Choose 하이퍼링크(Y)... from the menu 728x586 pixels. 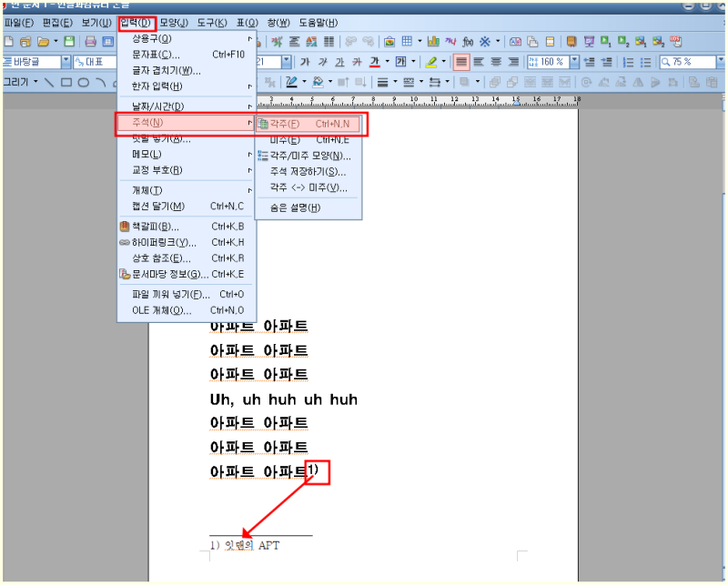tap(186, 242)
